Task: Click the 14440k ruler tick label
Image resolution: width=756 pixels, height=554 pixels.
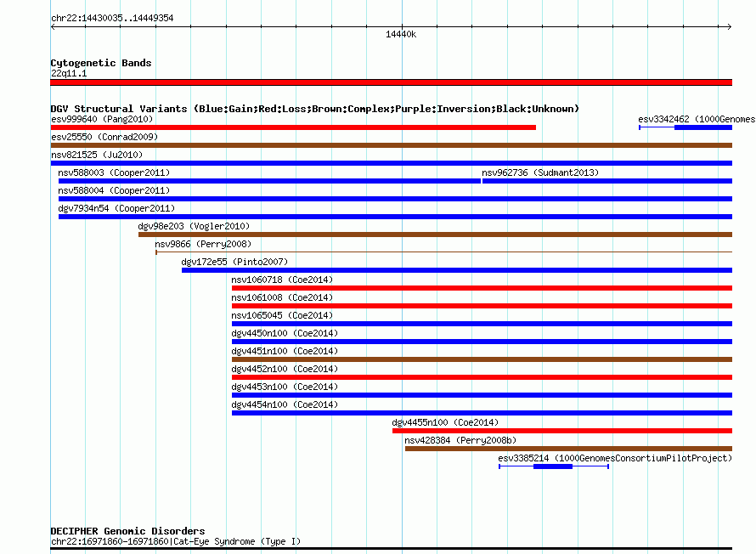Action: coord(401,34)
